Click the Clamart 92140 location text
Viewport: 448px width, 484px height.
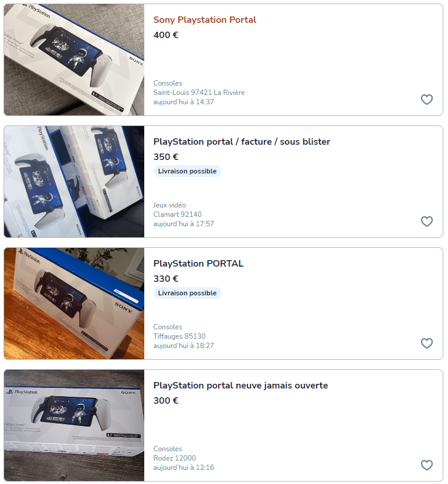(x=177, y=214)
